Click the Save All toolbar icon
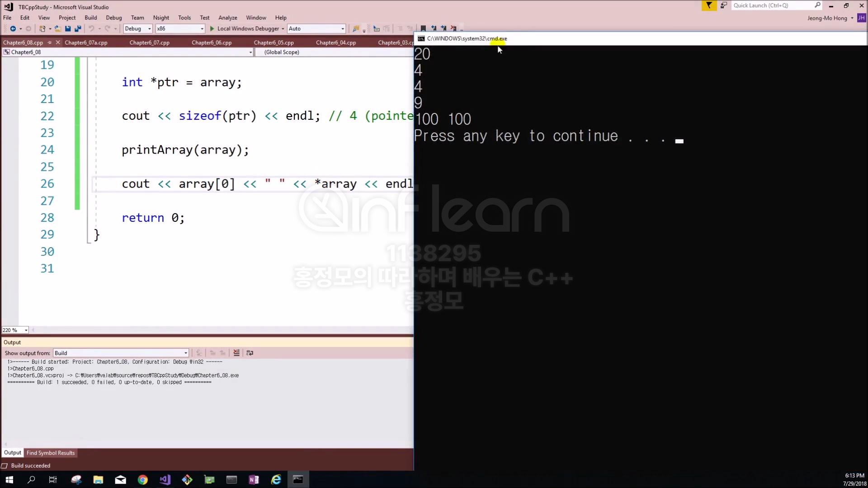Viewport: 868px width, 488px height. [78, 28]
